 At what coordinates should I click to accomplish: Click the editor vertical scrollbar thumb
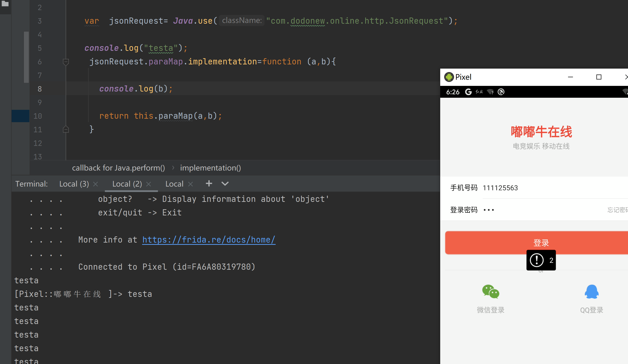point(26,57)
